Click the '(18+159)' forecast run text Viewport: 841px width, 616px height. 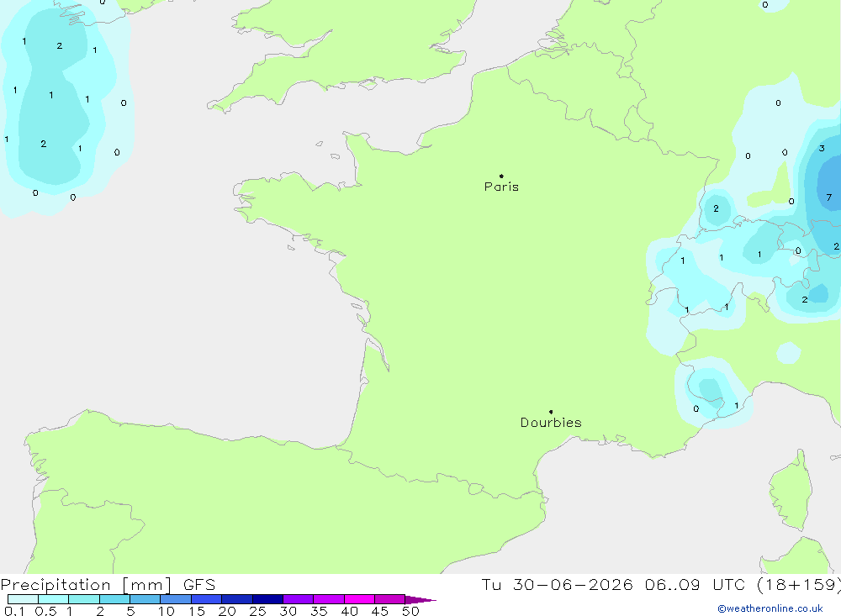pos(799,585)
